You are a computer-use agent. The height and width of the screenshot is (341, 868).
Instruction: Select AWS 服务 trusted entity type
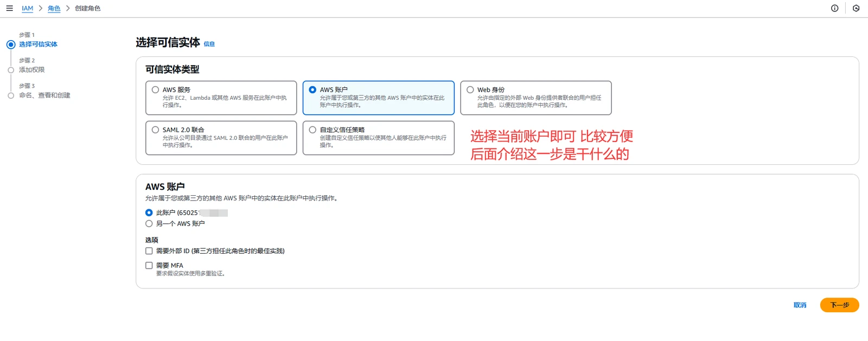click(x=221, y=98)
